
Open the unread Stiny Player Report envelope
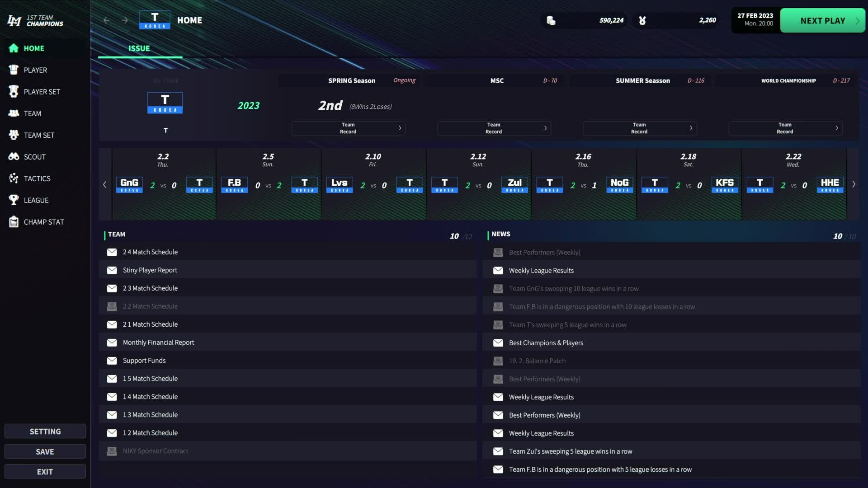click(112, 270)
